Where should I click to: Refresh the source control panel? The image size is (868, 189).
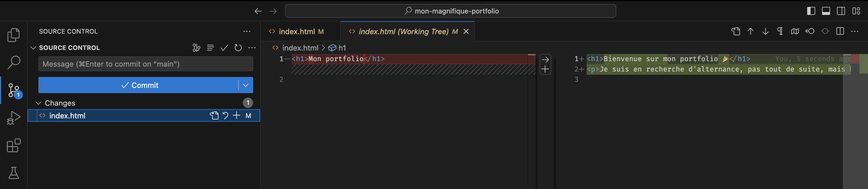pos(238,48)
